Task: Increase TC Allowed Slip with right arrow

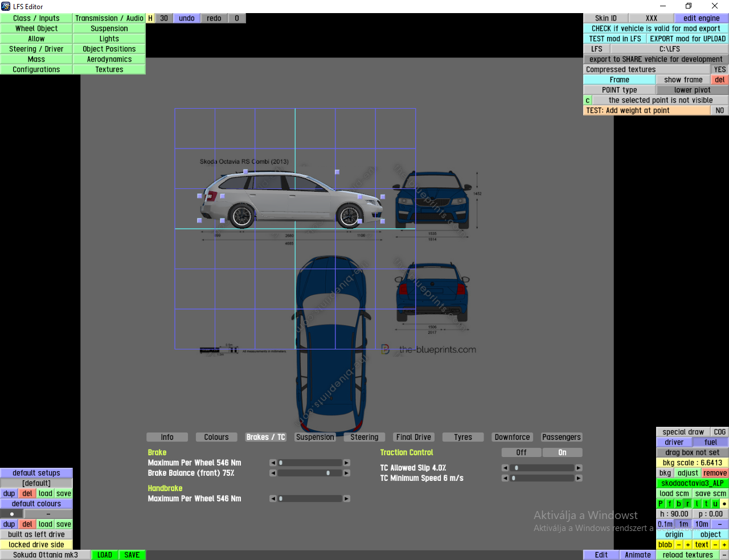Action: [x=579, y=468]
